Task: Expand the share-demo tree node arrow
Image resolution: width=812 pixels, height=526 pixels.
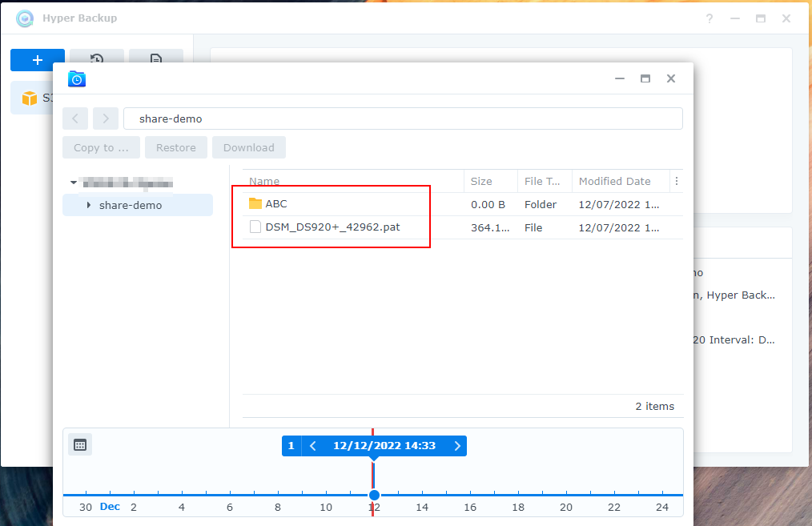Action: [88, 206]
